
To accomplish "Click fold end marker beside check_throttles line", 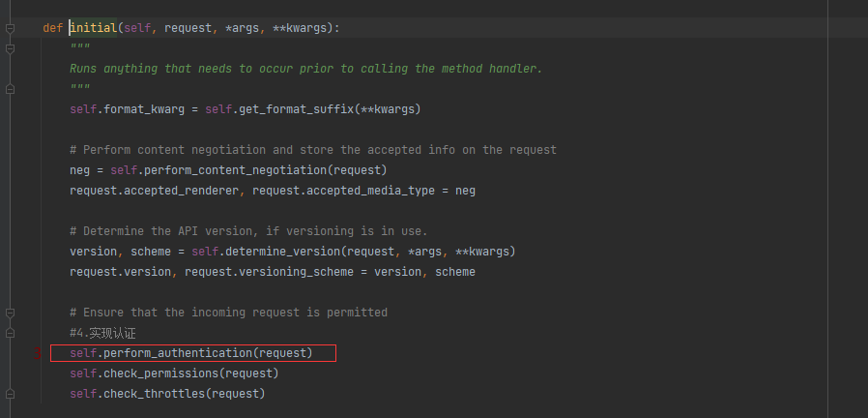I will [x=10, y=394].
